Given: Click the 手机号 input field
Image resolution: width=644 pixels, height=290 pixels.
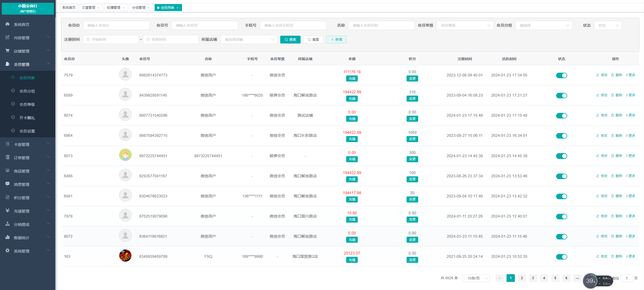Looking at the screenshot, I should point(293,25).
